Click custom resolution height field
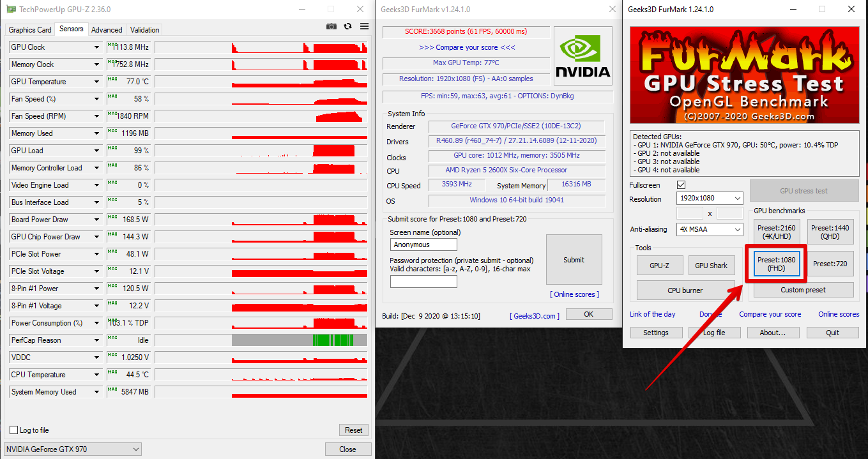The image size is (868, 459). (730, 213)
